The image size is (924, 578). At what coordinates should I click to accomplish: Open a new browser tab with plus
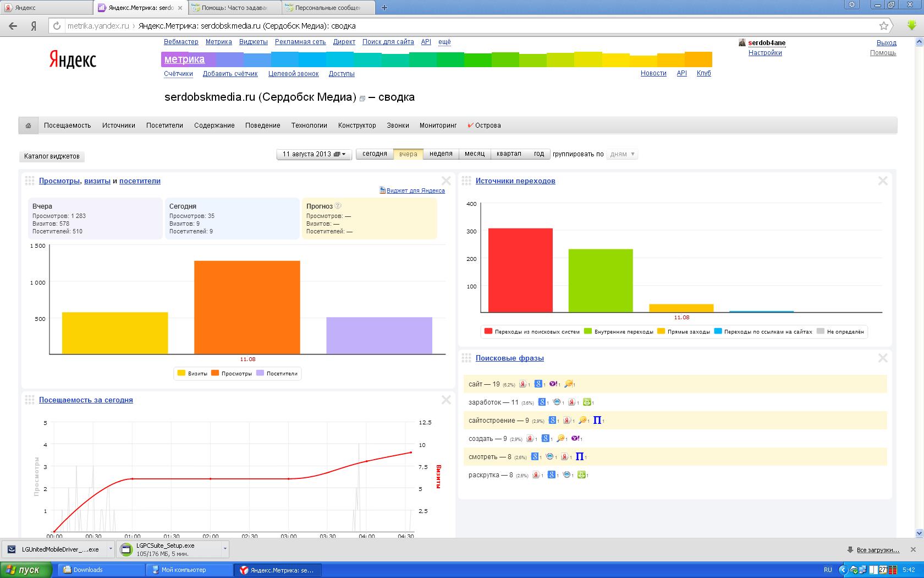[384, 8]
